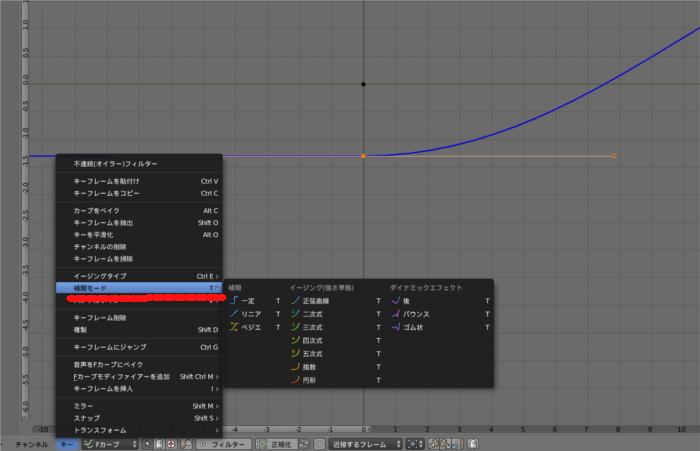The height and width of the screenshot is (451, 700).
Task: Select orange bezier handle circle
Action: pyautogui.click(x=614, y=156)
